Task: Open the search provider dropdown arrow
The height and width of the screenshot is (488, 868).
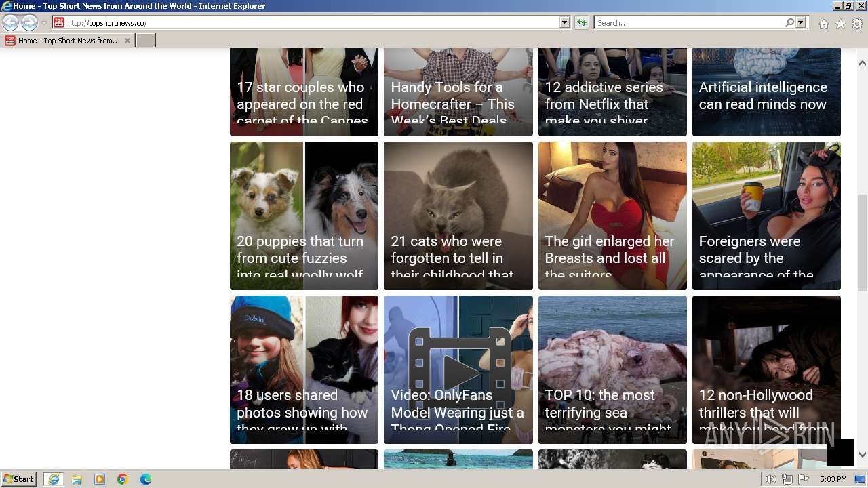Action: click(x=801, y=23)
